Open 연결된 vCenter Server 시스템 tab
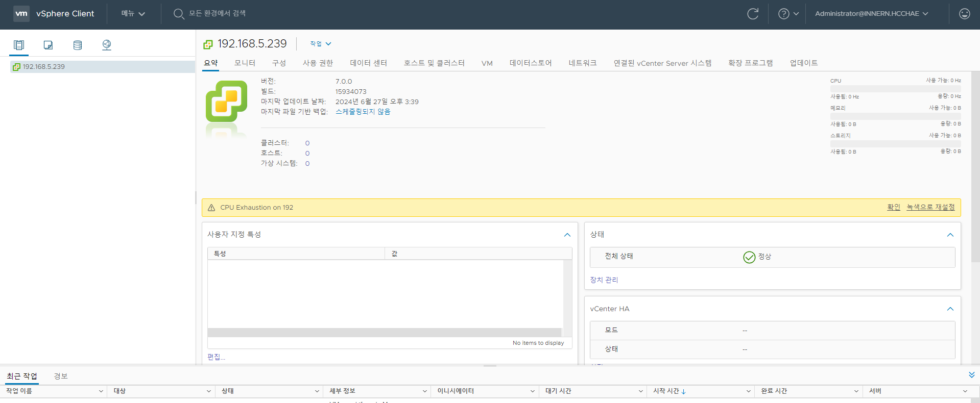 pyautogui.click(x=662, y=63)
